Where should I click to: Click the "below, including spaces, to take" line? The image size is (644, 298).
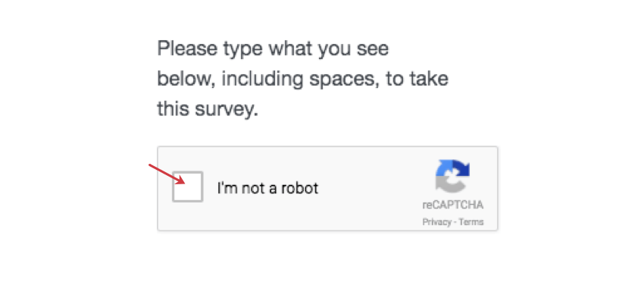click(x=303, y=79)
